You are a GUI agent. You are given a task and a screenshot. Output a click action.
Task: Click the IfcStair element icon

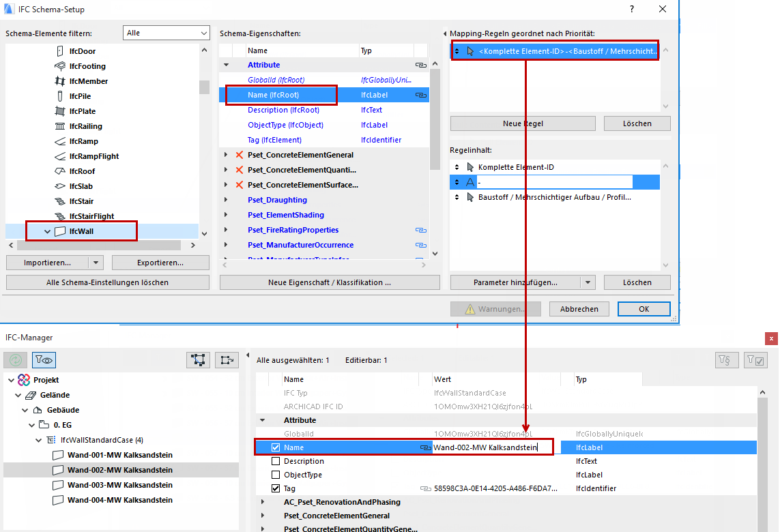(60, 201)
